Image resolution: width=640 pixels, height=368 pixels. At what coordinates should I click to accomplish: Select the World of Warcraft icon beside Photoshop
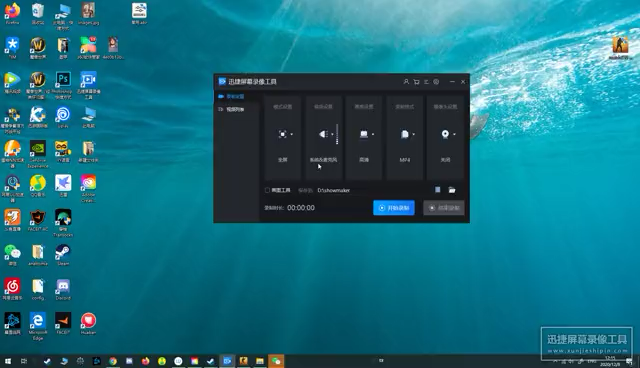click(38, 85)
